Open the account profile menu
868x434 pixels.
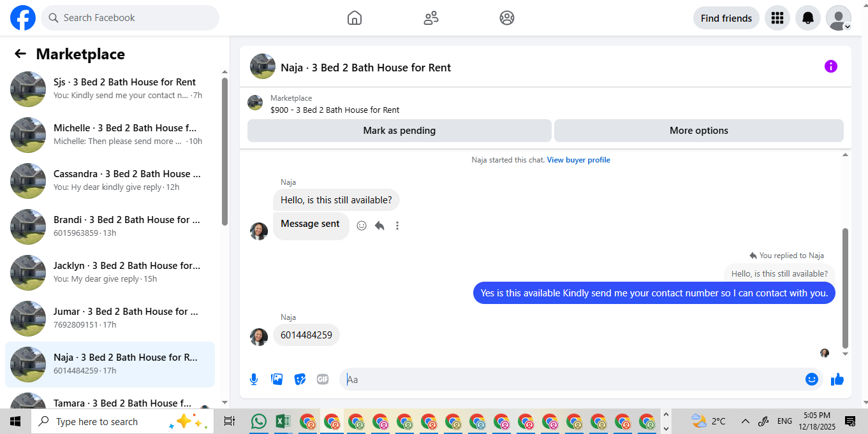839,18
